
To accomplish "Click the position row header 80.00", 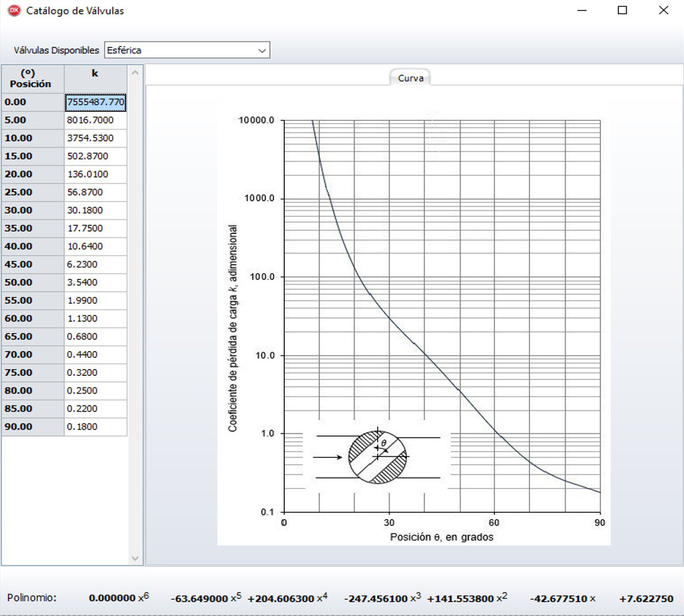I will coord(33,391).
